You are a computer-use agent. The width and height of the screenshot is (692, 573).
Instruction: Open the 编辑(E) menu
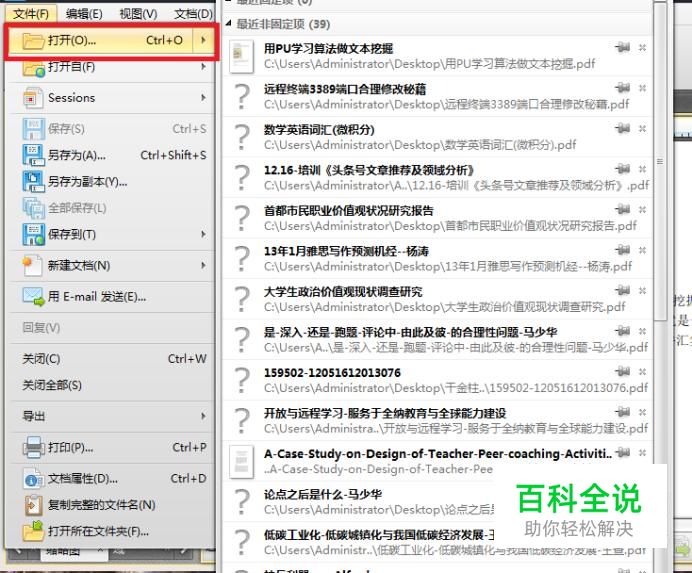[84, 14]
